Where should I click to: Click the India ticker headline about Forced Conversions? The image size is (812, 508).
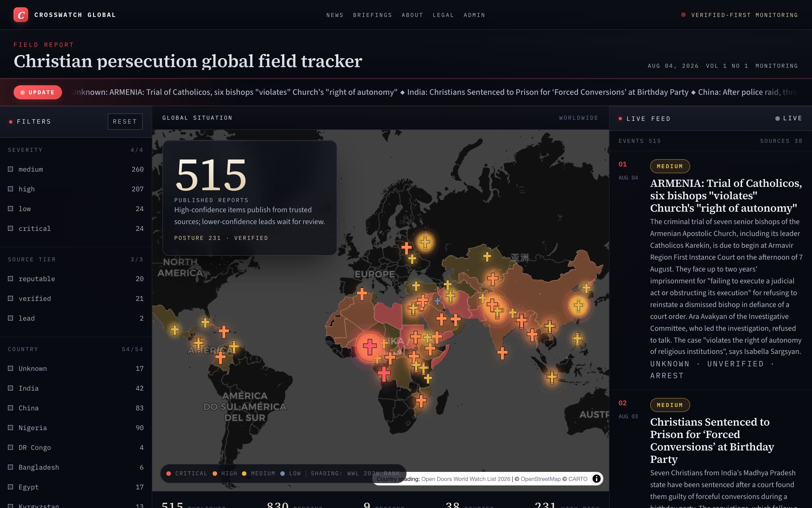pyautogui.click(x=548, y=92)
